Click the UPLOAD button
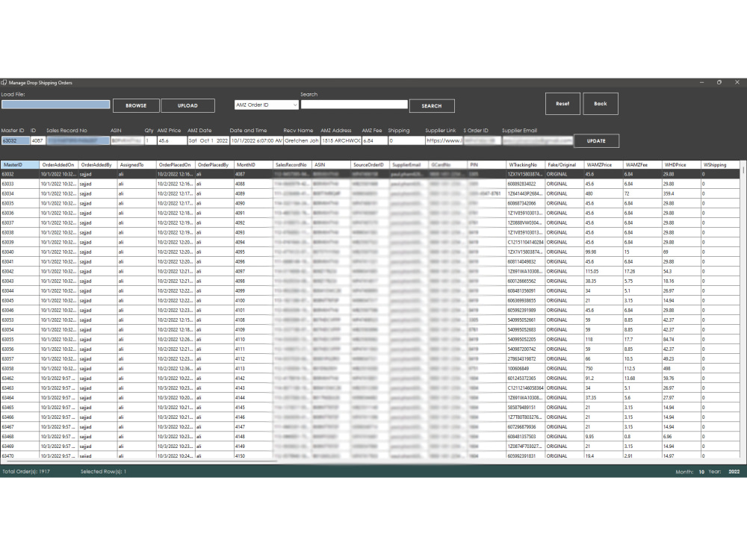 [187, 106]
